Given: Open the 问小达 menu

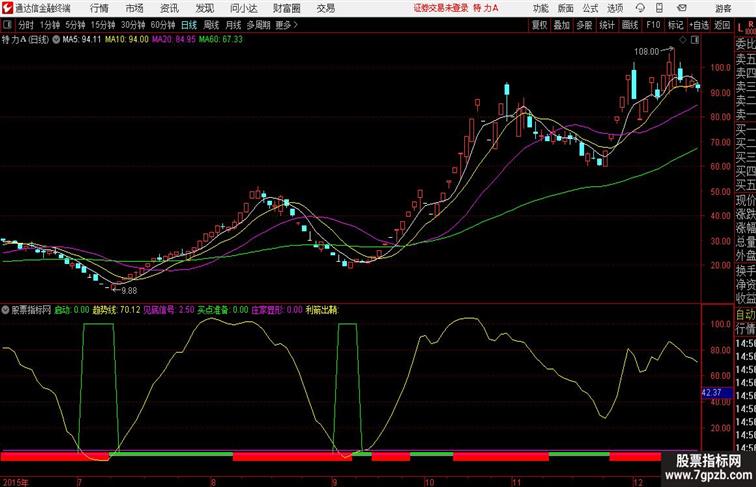Looking at the screenshot, I should 243,8.
